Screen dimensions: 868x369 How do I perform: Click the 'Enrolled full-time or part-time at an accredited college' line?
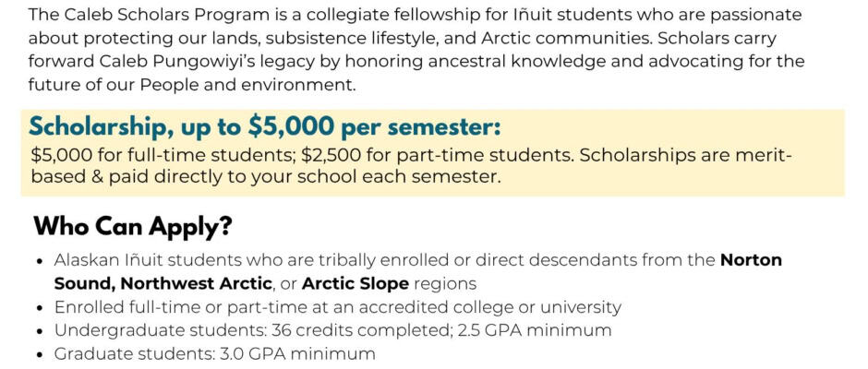coord(338,307)
